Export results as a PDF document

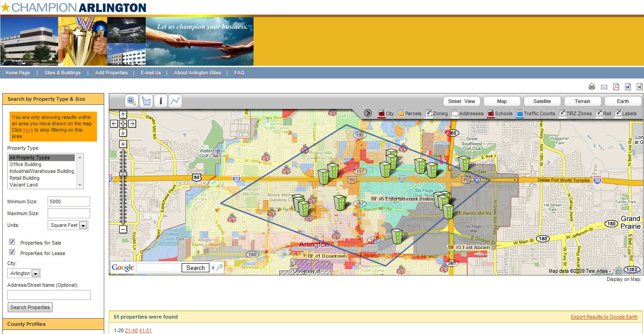tap(616, 87)
